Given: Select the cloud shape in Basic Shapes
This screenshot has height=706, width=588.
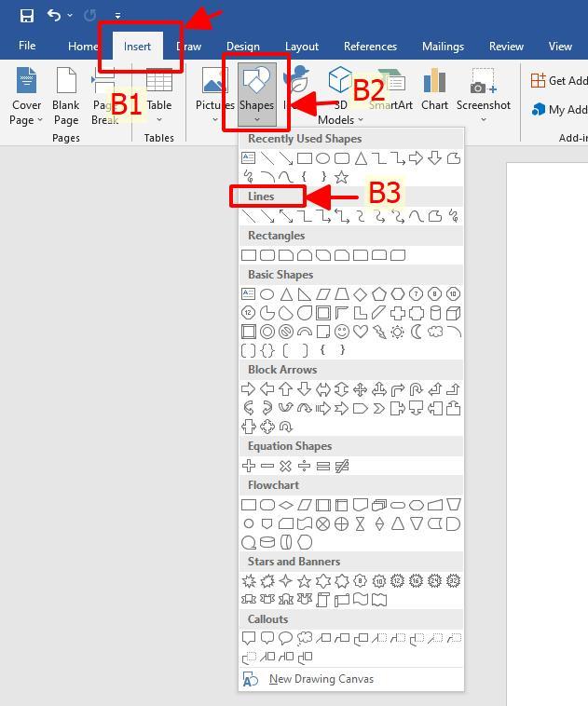Looking at the screenshot, I should (x=435, y=332).
